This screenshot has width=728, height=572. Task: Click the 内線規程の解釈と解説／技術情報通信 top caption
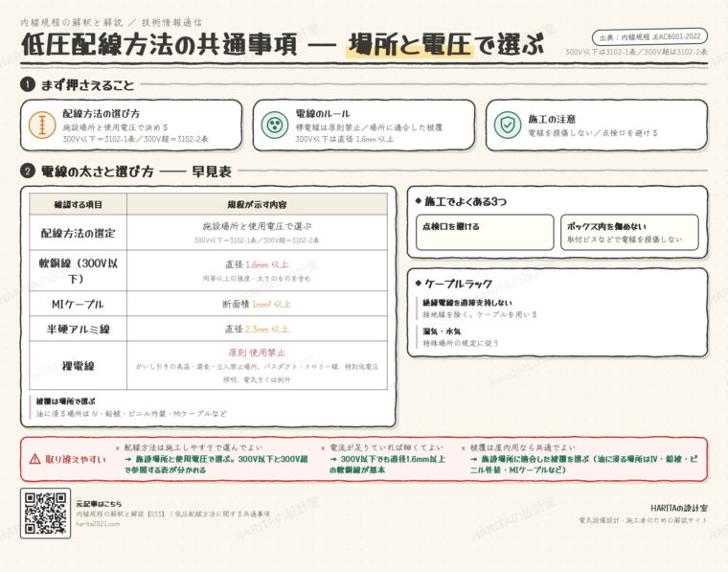tap(111, 22)
